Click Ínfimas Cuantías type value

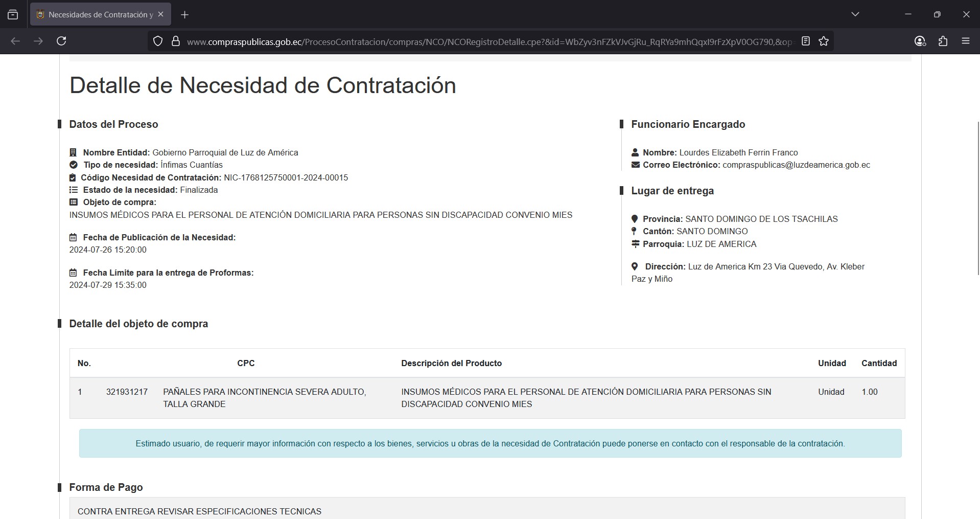click(192, 165)
